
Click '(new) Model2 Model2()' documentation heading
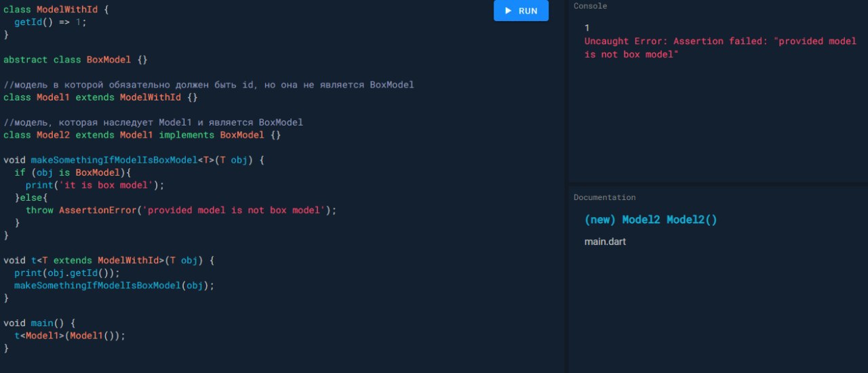650,220
